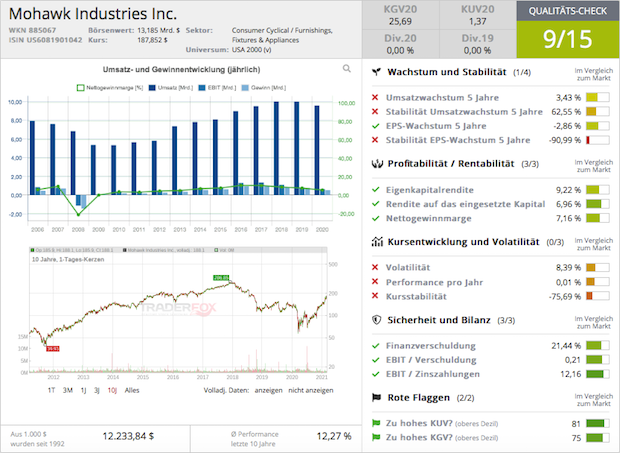The image size is (620, 453).
Task: Click the red X beside Stabilität EPS-Wachstum 5 Jahre
Action: point(375,140)
